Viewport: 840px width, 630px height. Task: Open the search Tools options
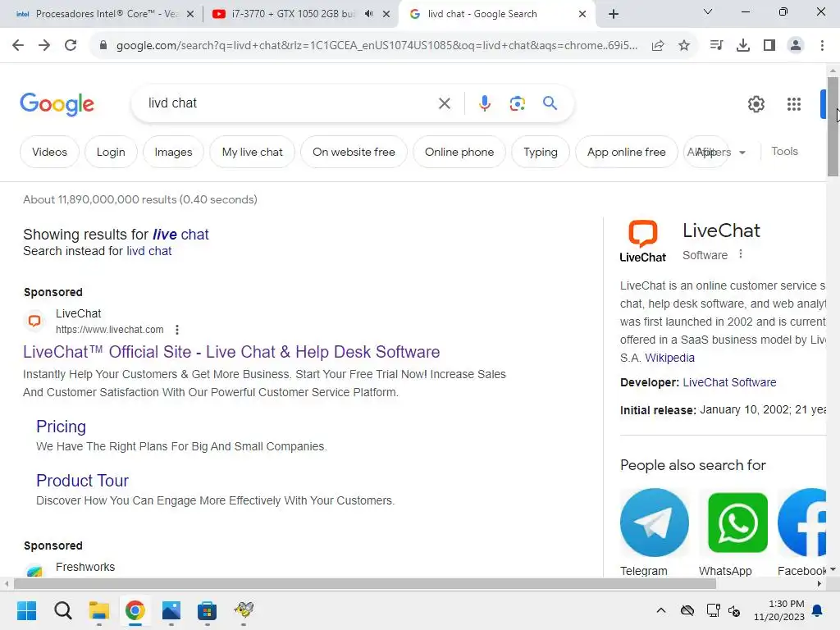[x=784, y=152]
